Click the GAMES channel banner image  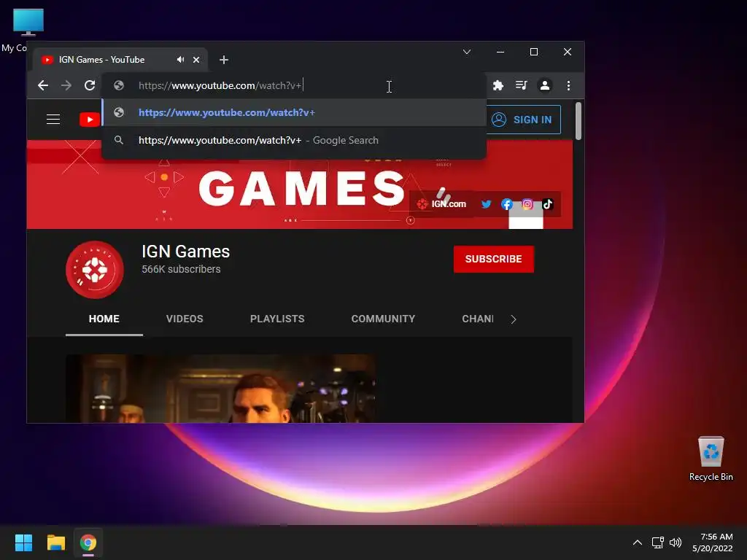(x=300, y=184)
